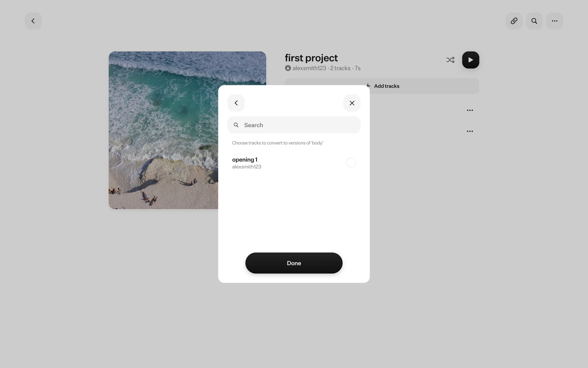Image resolution: width=588 pixels, height=368 pixels.
Task: Toggle shuffle playback for first project
Action: (450, 60)
